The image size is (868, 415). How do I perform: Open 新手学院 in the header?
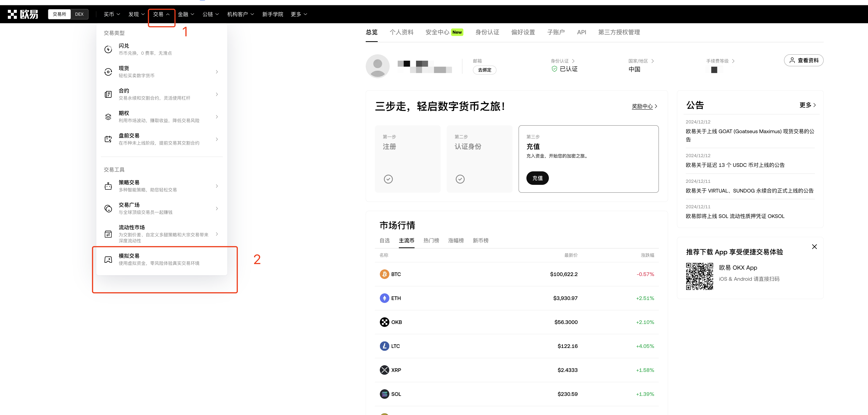point(273,14)
